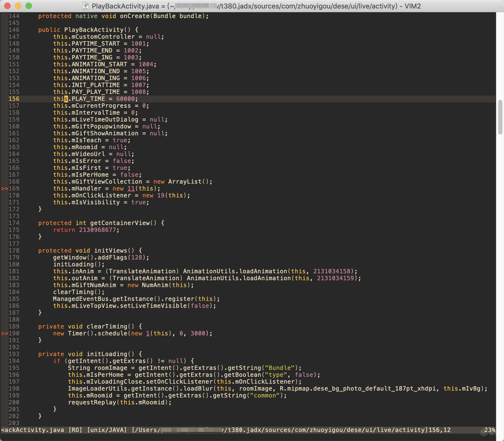The height and width of the screenshot is (441, 504).
Task: Click 'clearTiming()' declaration on line 189
Action: coord(110,327)
